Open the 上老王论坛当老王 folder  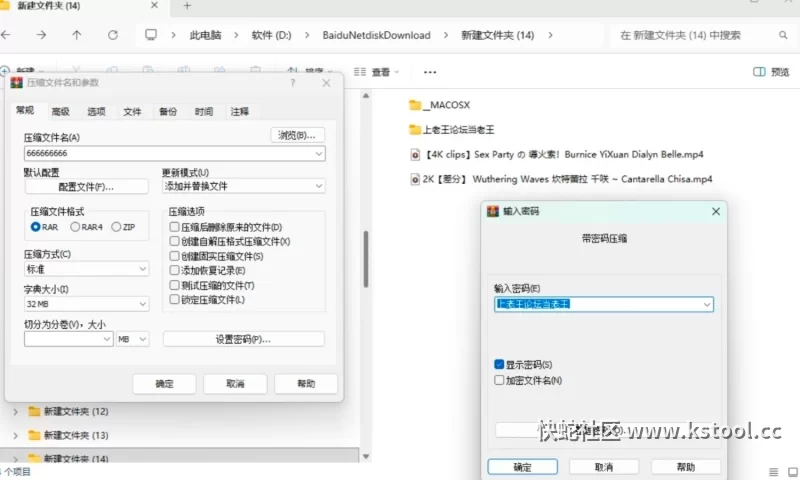[x=452, y=130]
